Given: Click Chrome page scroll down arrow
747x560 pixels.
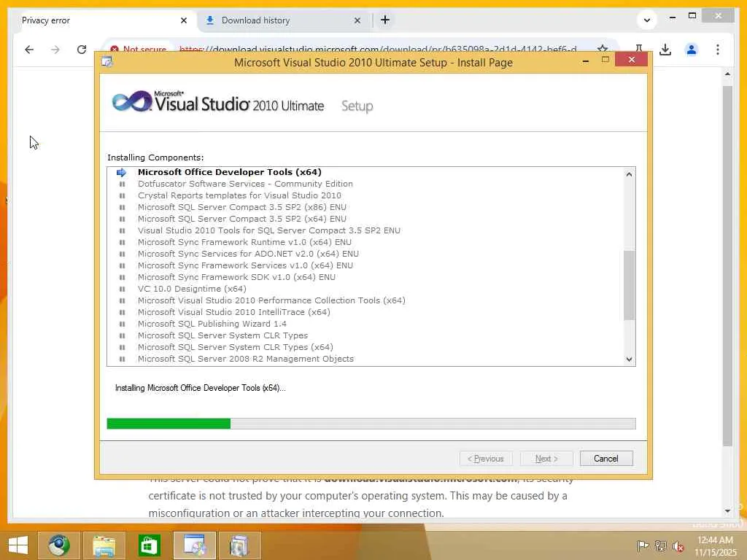Looking at the screenshot, I should click(727, 511).
